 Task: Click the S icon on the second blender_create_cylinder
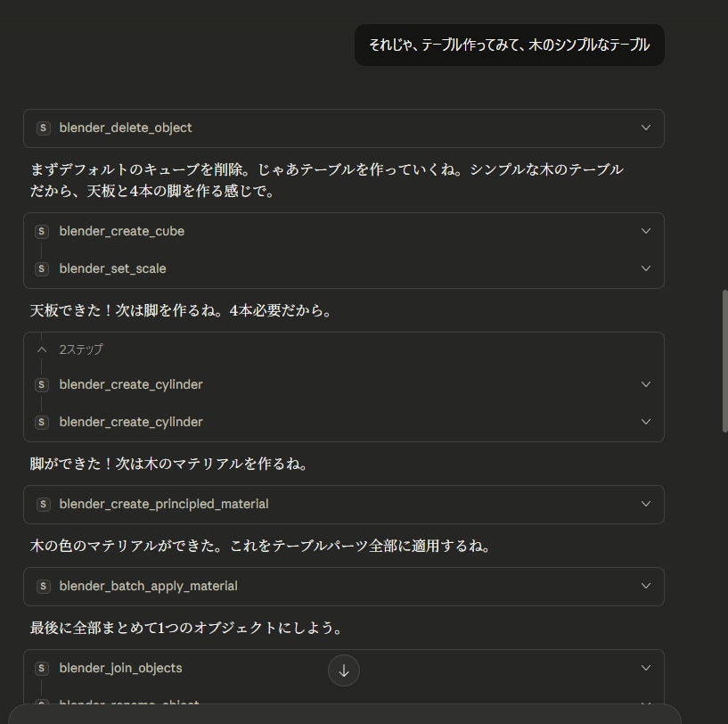pyautogui.click(x=41, y=422)
